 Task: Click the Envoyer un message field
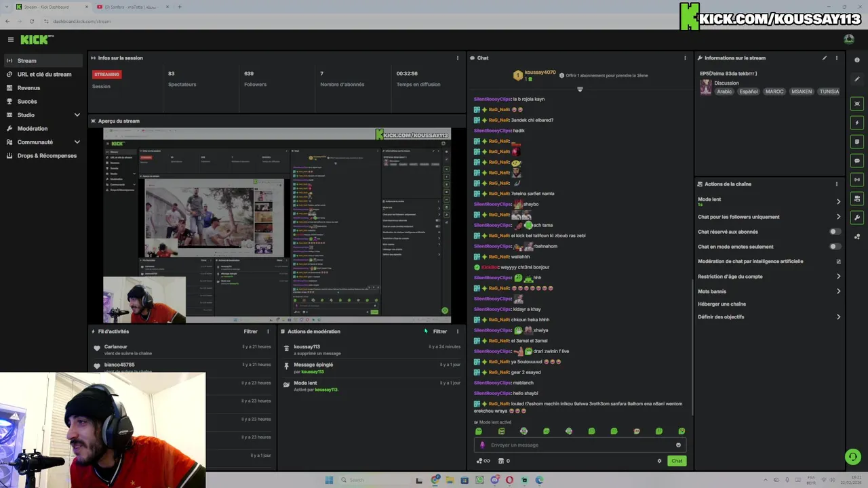[580, 445]
